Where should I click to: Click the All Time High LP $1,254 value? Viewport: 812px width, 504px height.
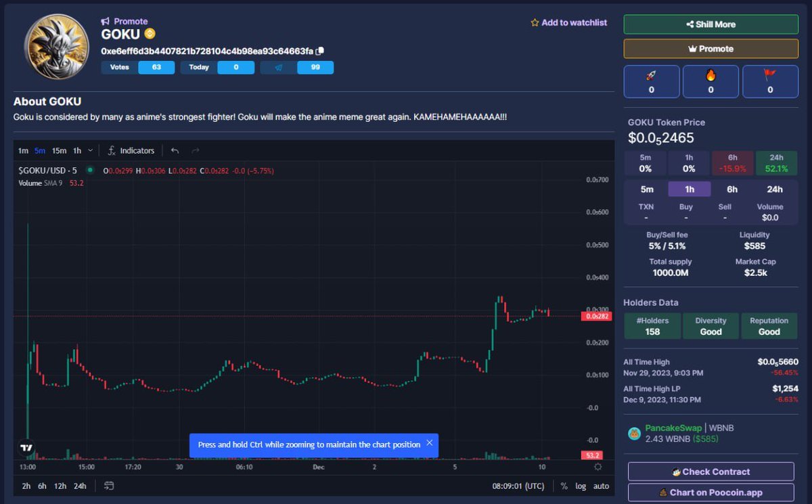pyautogui.click(x=785, y=388)
